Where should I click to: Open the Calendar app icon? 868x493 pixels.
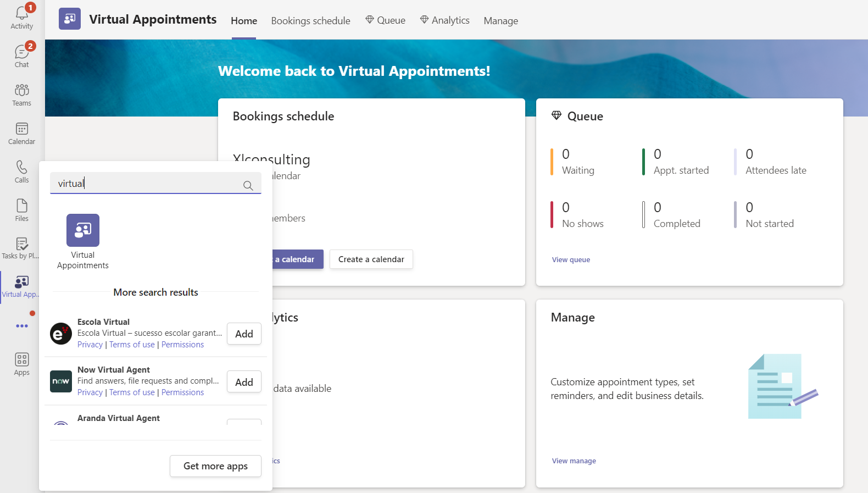(x=21, y=133)
